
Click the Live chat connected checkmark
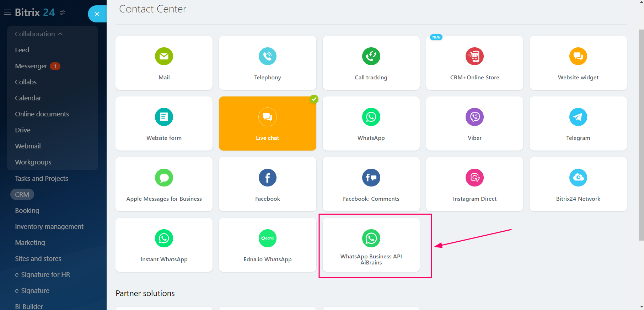click(314, 99)
